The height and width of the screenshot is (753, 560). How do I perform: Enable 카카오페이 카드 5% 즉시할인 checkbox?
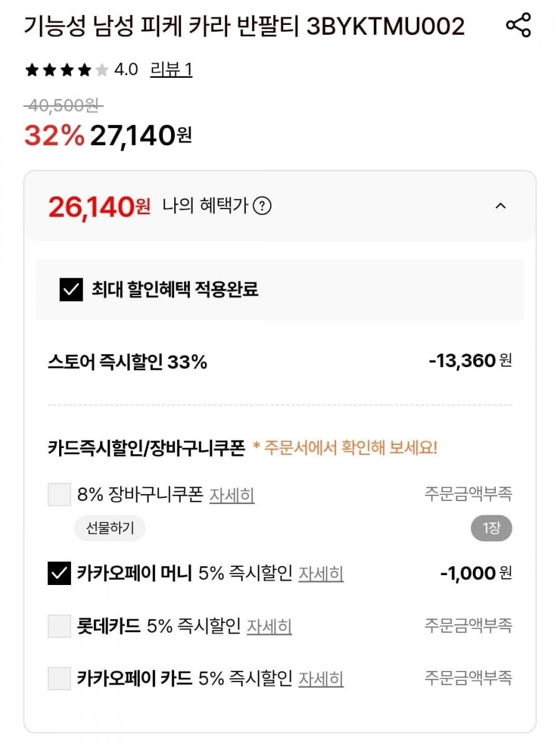[60, 678]
